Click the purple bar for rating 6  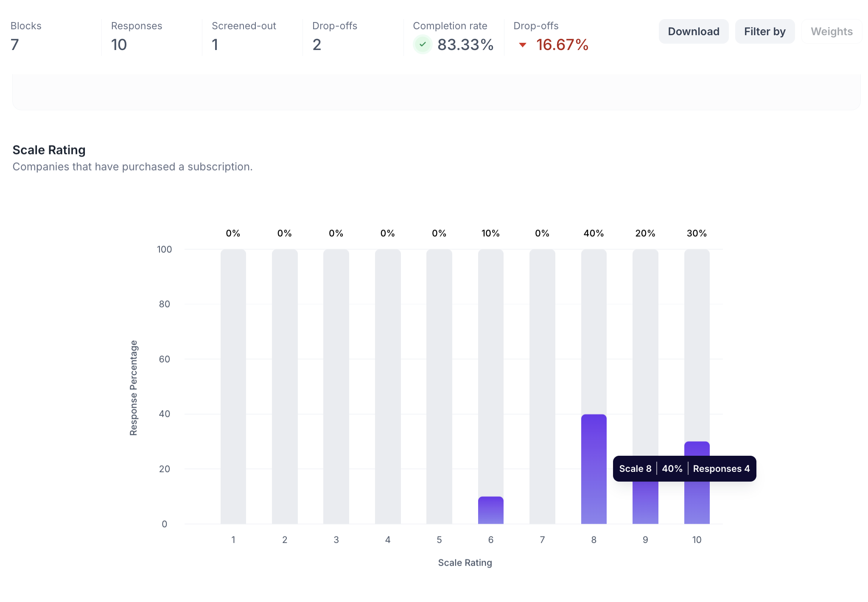[x=490, y=510]
